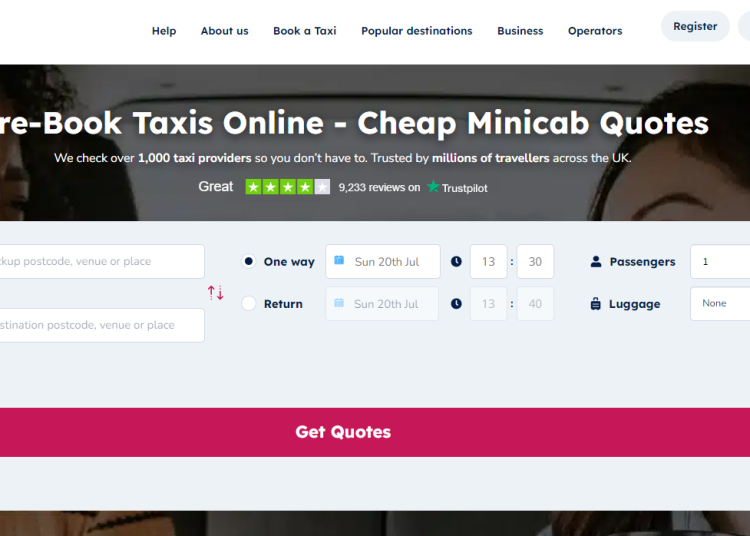Viewport: 750px width, 536px height.
Task: Open the Help menu item
Action: (x=164, y=31)
